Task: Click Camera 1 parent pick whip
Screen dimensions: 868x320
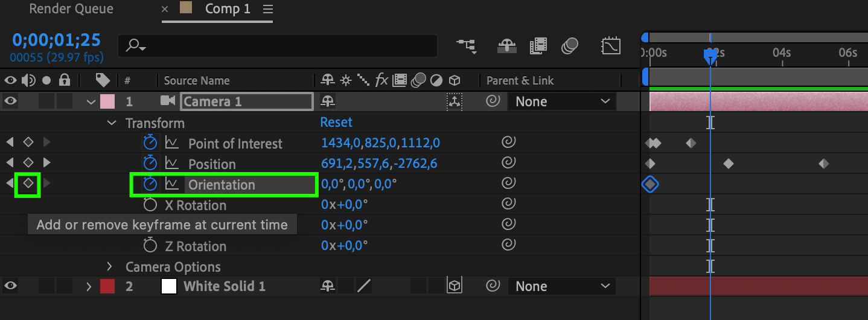Action: (x=493, y=101)
